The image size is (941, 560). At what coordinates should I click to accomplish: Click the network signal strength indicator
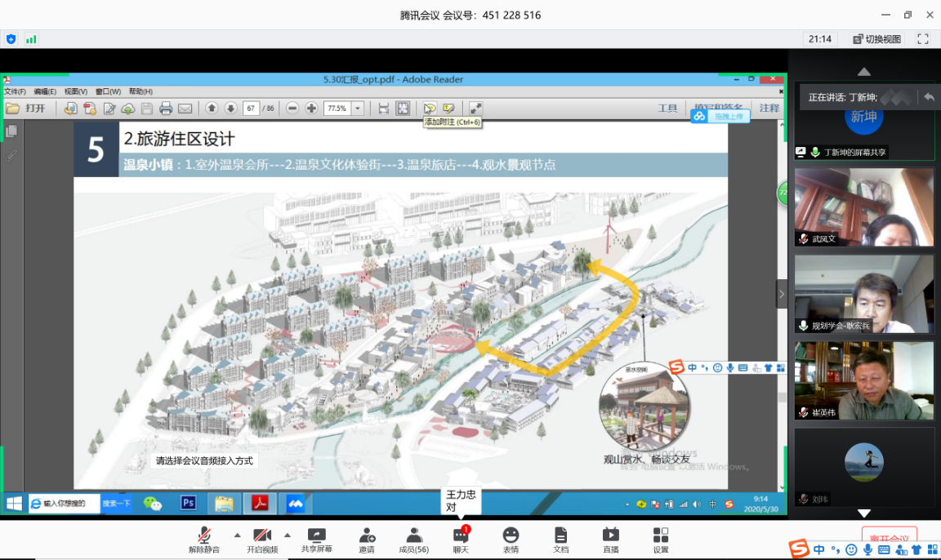tap(31, 39)
